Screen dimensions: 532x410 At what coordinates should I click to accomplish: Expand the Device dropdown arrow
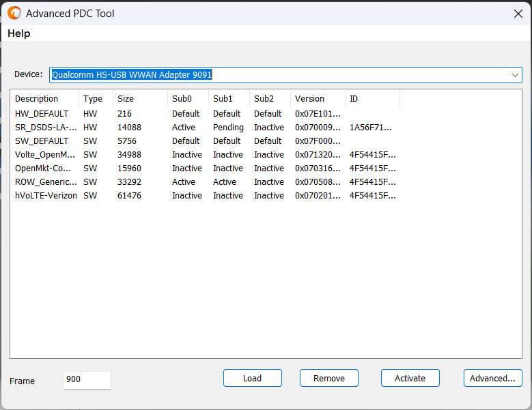[x=515, y=75]
